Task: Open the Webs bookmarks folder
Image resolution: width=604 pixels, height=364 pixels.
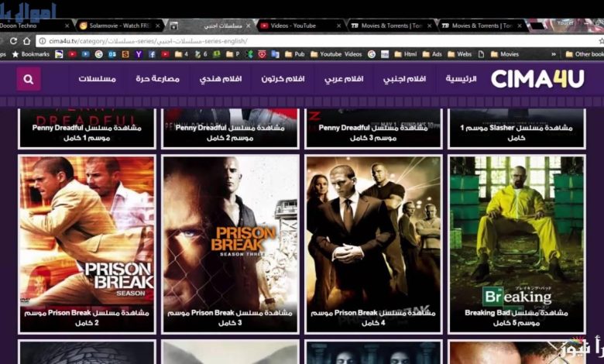Action: (x=459, y=54)
